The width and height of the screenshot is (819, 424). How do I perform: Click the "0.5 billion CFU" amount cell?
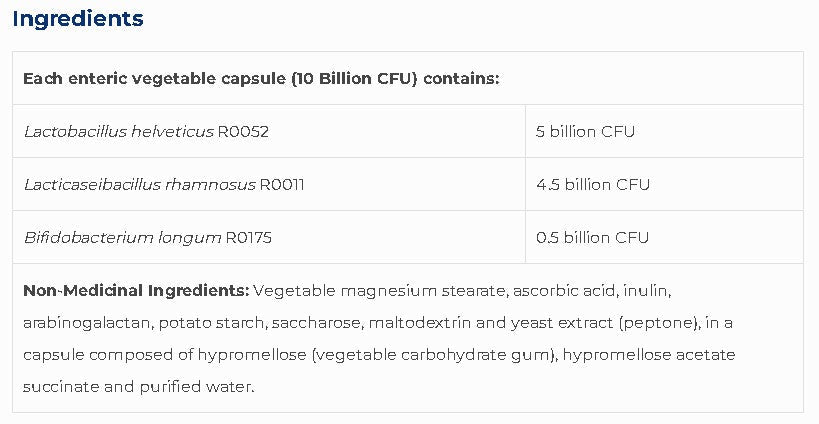592,237
